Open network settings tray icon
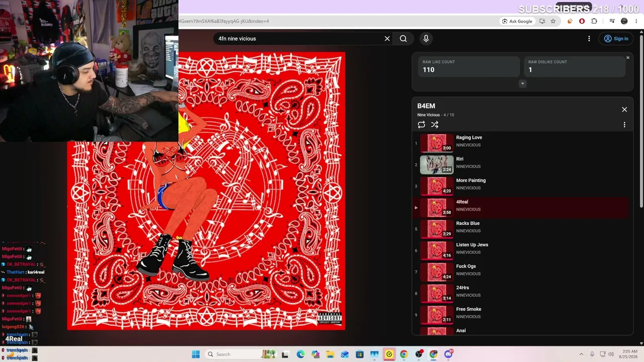Viewport: 644px width, 362px height. (603, 354)
